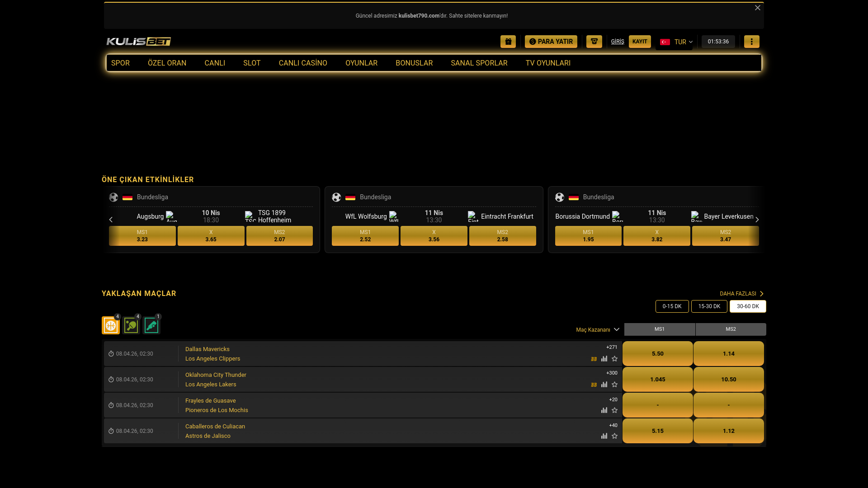Add Dallas Mavericks match to favorites

(614, 359)
